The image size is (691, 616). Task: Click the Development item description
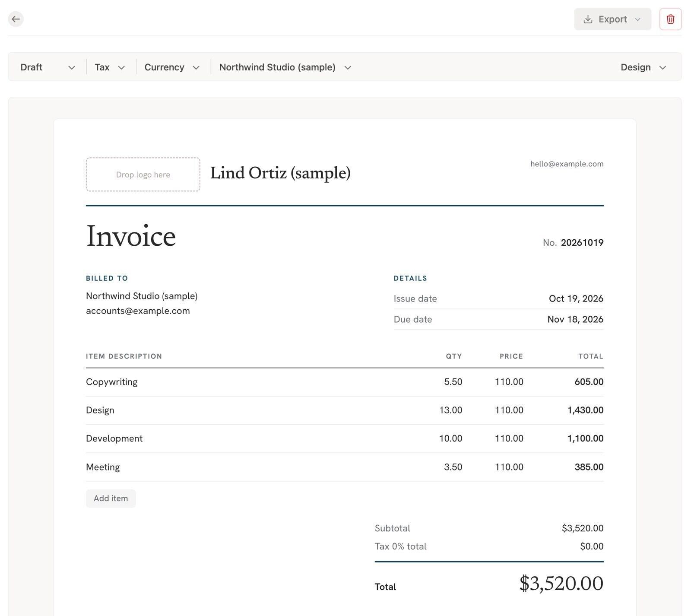[x=114, y=439]
